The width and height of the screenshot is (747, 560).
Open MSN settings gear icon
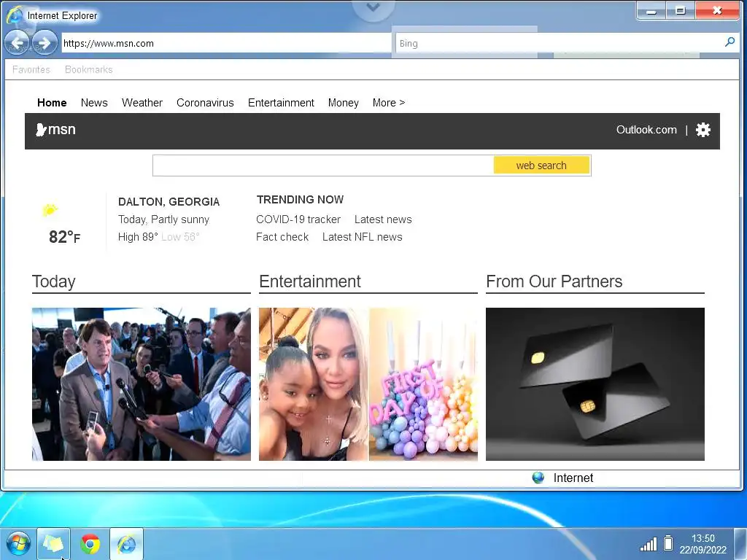coord(703,130)
